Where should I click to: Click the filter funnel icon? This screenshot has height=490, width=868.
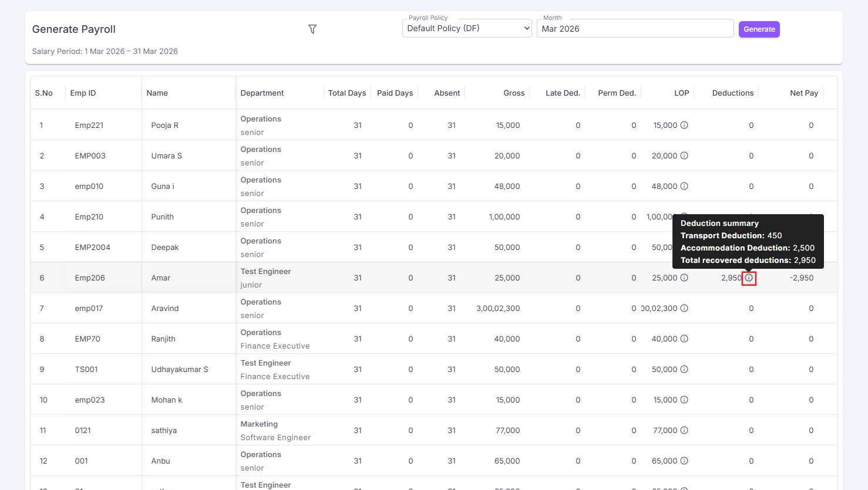pos(312,29)
